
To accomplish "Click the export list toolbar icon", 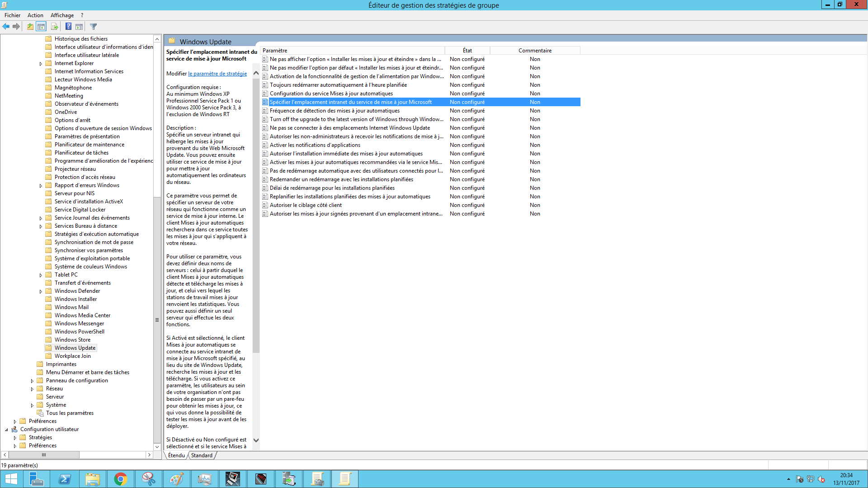I will 54,27.
